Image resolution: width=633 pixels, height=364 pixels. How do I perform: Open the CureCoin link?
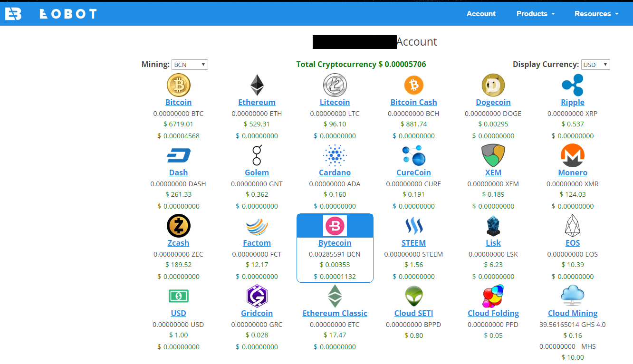(x=414, y=172)
